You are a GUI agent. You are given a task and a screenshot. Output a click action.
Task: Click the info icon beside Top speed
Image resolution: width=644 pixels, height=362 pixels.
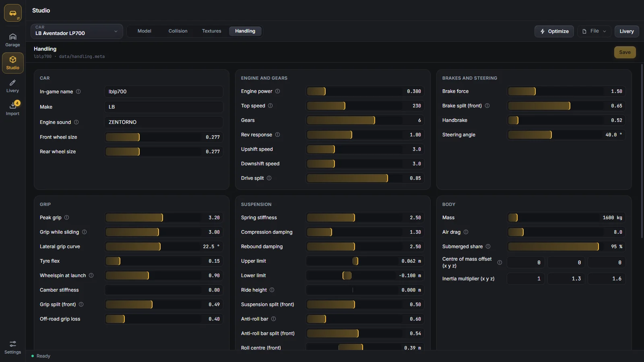pyautogui.click(x=270, y=106)
